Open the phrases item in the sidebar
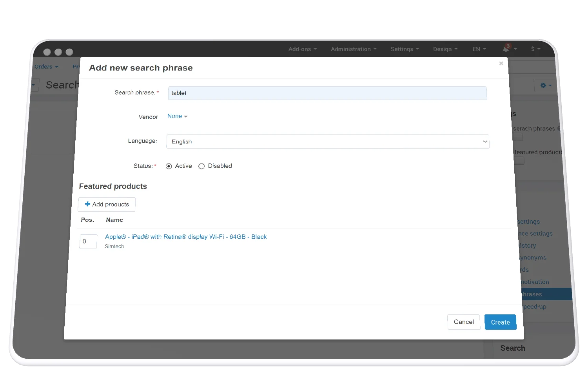The height and width of the screenshot is (392, 588). 546,294
